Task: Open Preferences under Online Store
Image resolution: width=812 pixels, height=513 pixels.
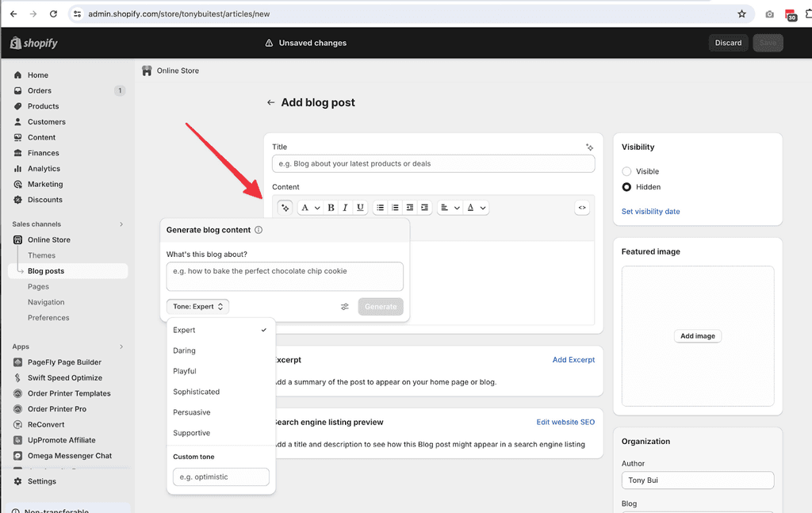Action: tap(48, 317)
